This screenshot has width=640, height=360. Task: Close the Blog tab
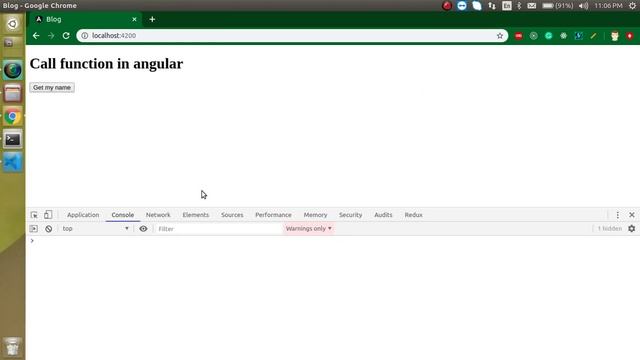134,19
